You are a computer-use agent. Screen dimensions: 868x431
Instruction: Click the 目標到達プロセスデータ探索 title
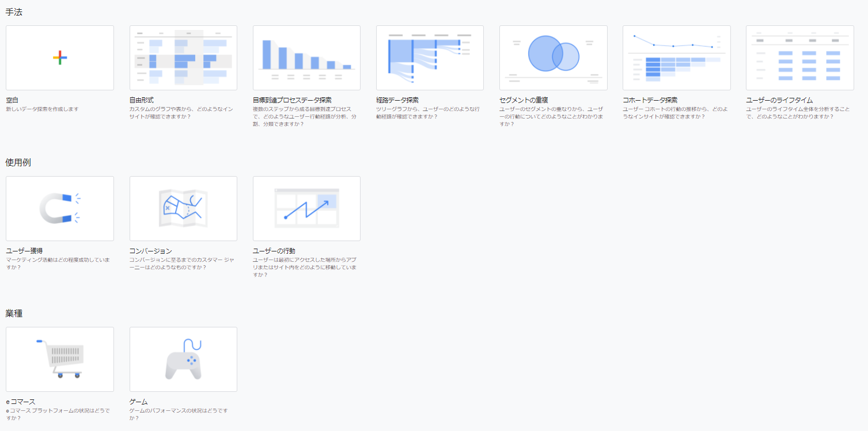[x=292, y=100]
